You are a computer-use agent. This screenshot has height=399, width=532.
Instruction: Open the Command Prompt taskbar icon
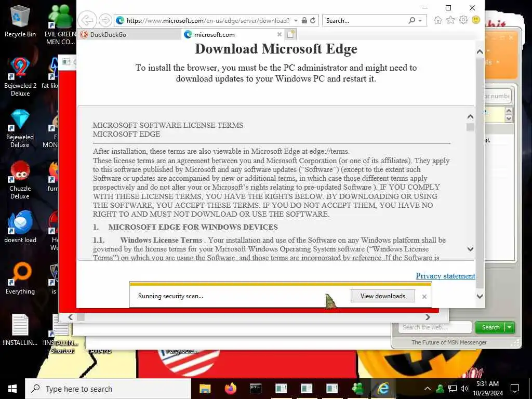point(256,389)
